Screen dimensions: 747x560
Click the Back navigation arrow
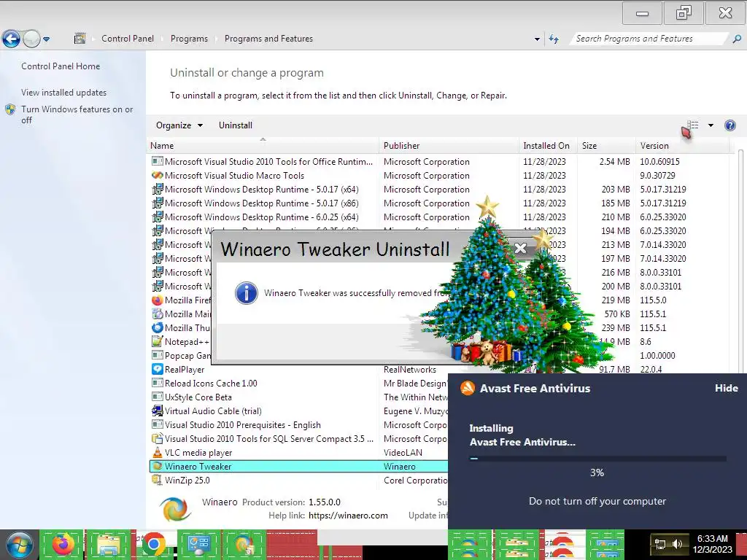coord(11,39)
